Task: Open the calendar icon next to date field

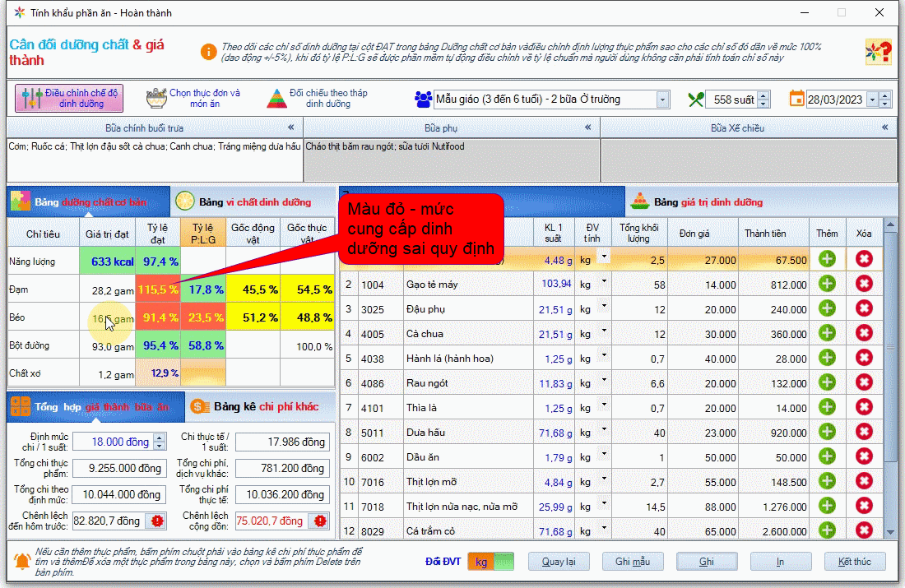Action: click(x=796, y=100)
